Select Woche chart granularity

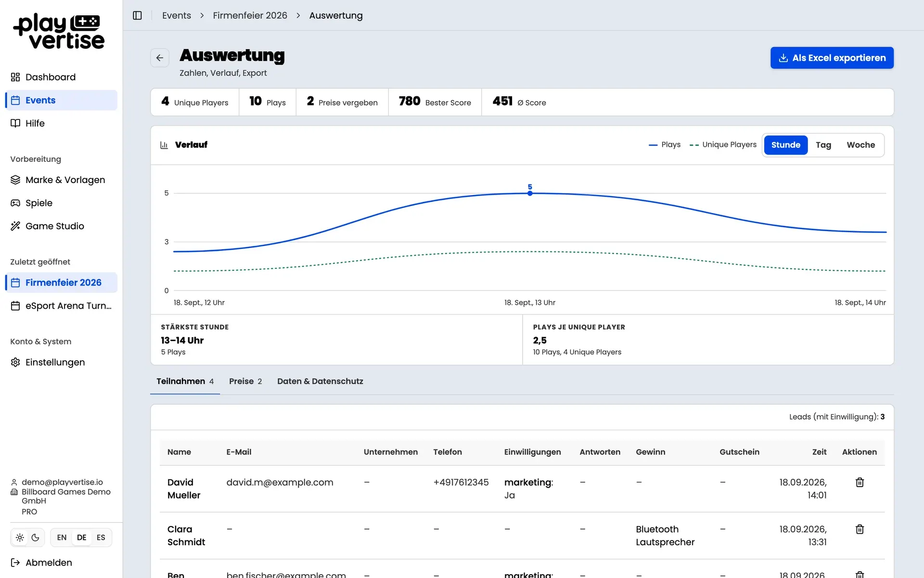pyautogui.click(x=860, y=145)
